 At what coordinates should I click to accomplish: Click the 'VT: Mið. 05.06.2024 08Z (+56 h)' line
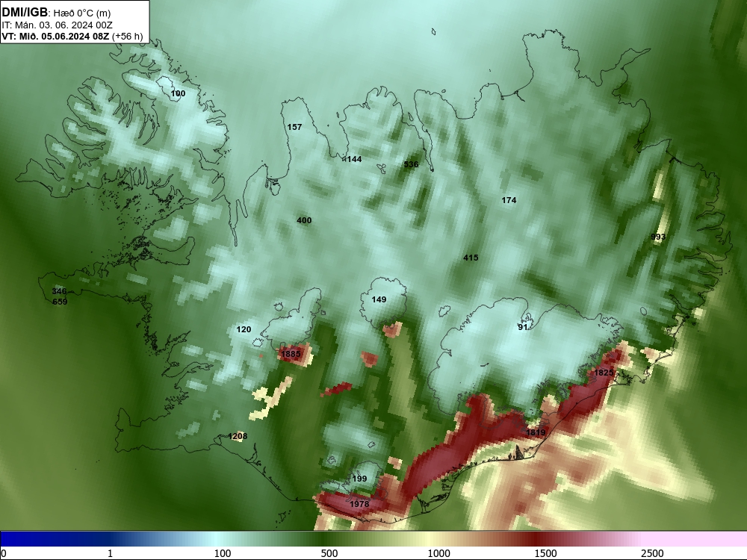[x=72, y=36]
